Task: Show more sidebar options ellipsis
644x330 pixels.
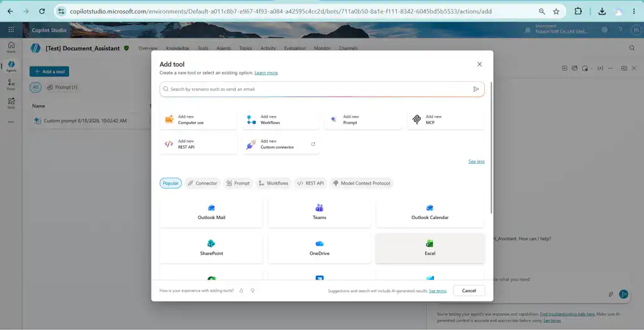Action: [x=11, y=122]
